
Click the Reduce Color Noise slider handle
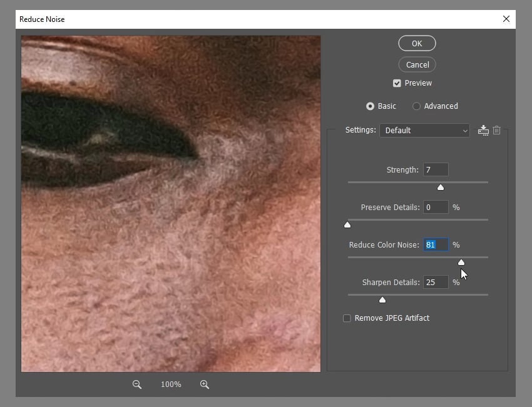click(x=461, y=263)
